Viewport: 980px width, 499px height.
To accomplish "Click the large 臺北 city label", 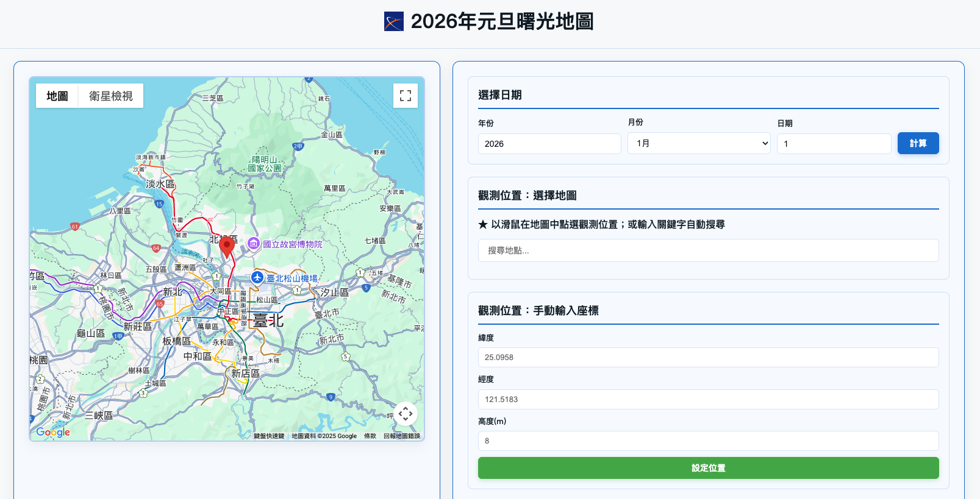I will coord(269,320).
